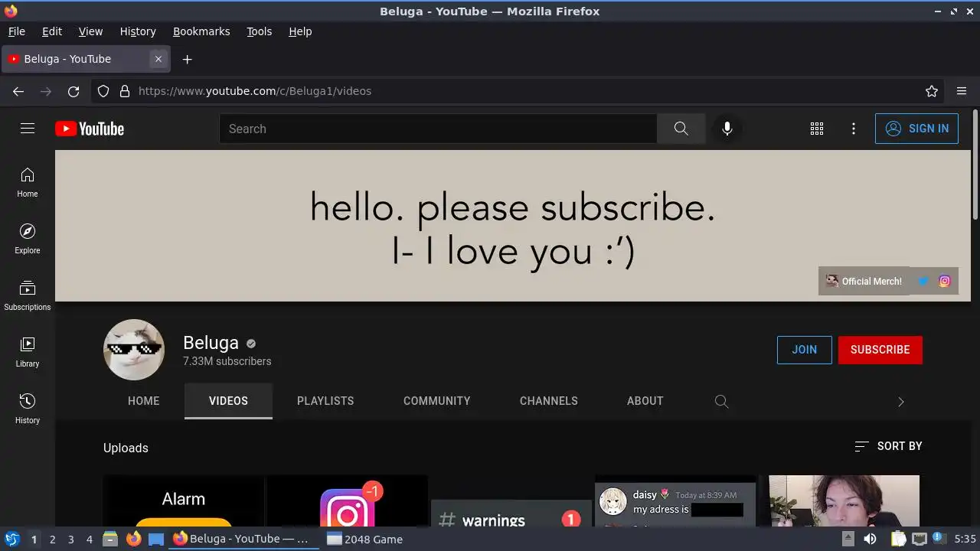Go back with the browser back arrow

point(18,91)
